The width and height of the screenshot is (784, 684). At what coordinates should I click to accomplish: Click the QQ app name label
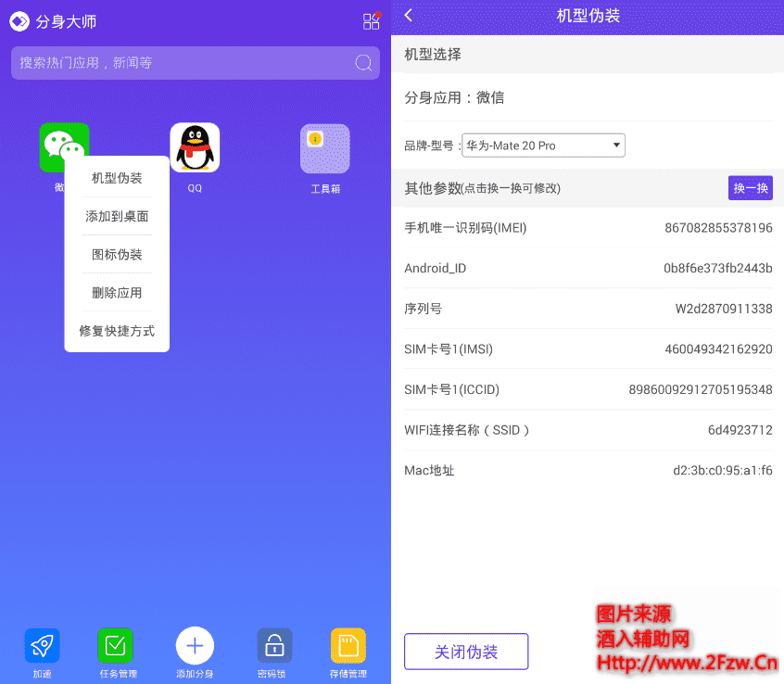(x=195, y=188)
